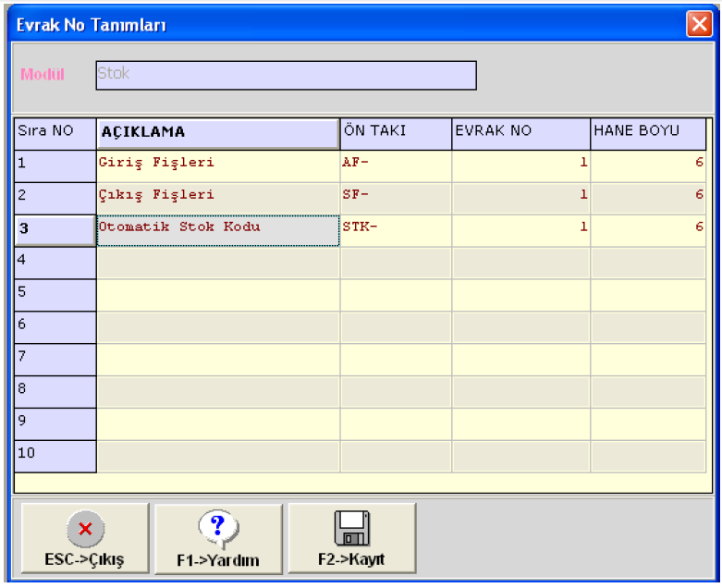
Task: Click the EVRAK NO value for Çıkış Fişleri
Action: pos(520,197)
